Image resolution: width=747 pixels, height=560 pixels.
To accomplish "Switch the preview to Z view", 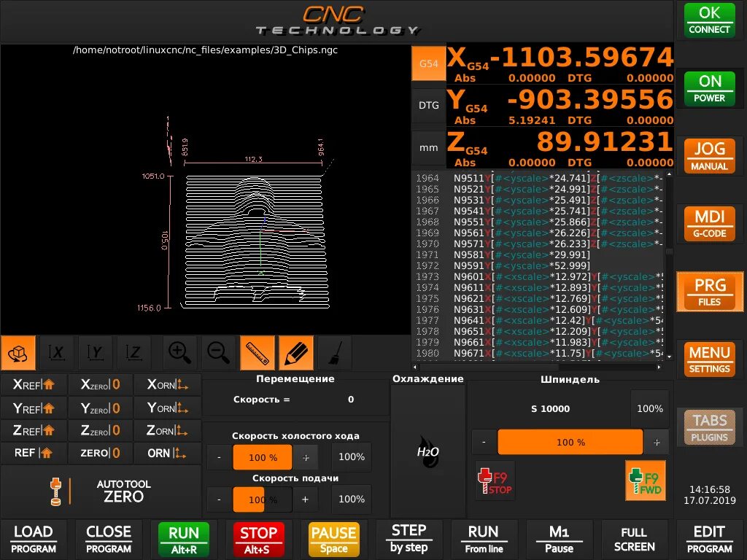I will [134, 353].
